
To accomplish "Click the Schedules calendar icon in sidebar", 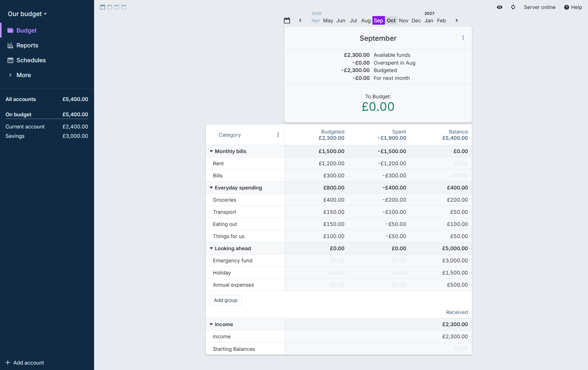I will [x=11, y=60].
